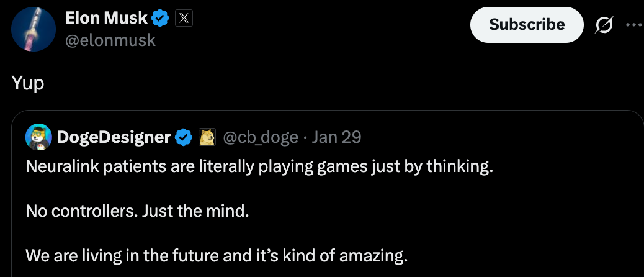Click "Just the mind." in quoted post
The height and width of the screenshot is (277, 644).
point(195,211)
